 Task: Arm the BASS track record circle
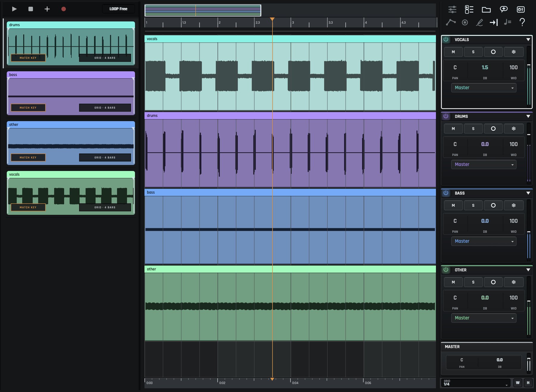pyautogui.click(x=493, y=205)
